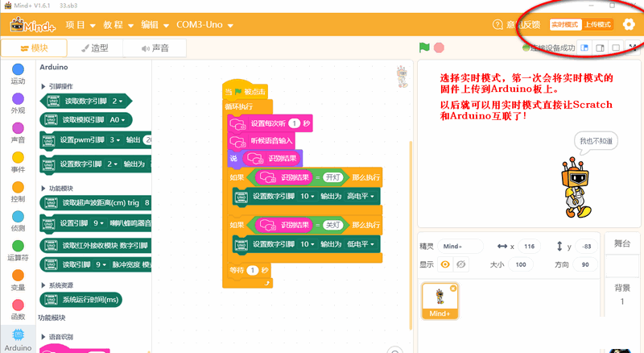Click the robot sprite on stage
This screenshot has height=353, width=644.
tap(577, 188)
